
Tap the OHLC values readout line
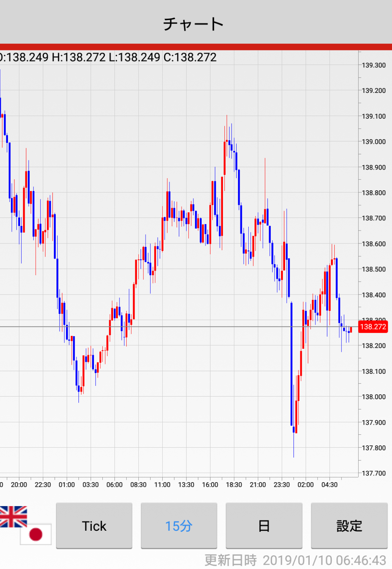point(108,57)
